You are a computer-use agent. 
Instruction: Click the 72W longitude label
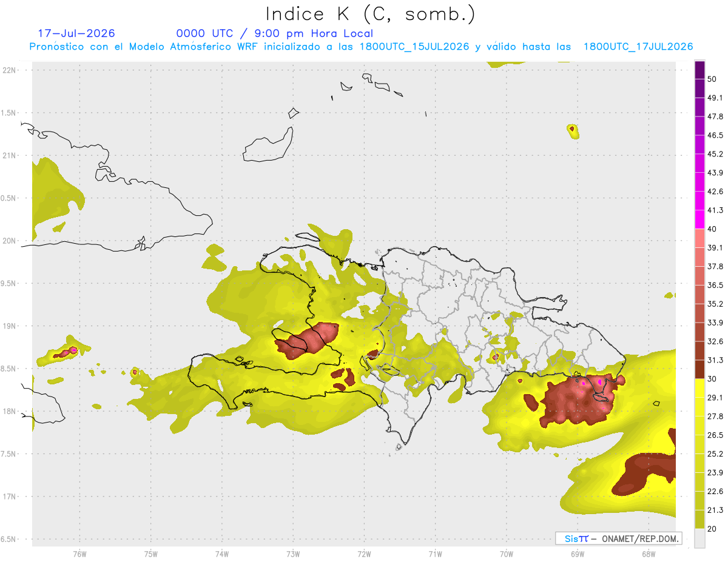pos(364,554)
